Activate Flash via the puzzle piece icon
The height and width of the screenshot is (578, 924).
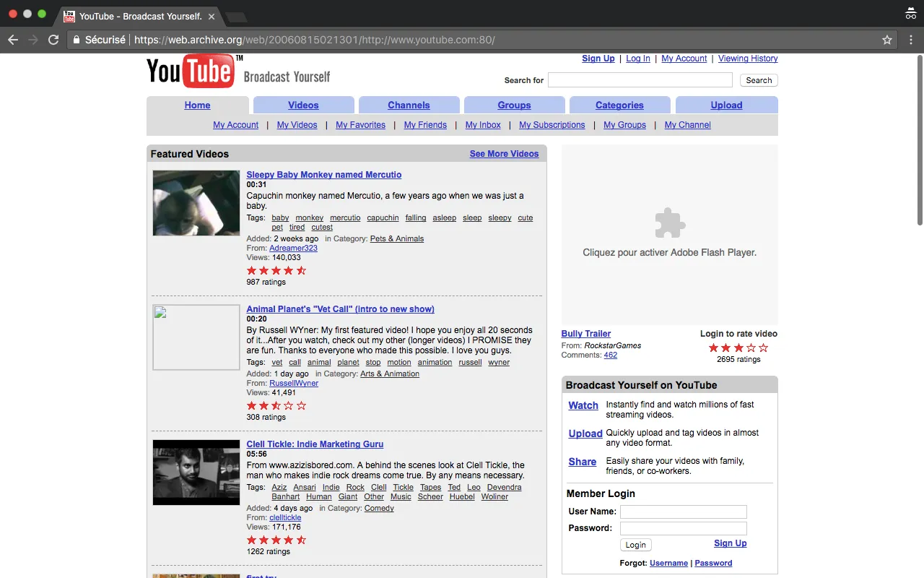tap(669, 223)
